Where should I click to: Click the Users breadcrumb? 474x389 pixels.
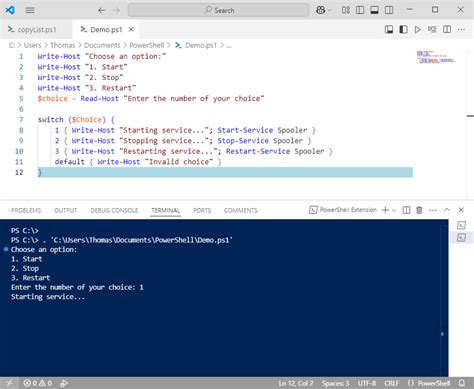click(x=32, y=45)
